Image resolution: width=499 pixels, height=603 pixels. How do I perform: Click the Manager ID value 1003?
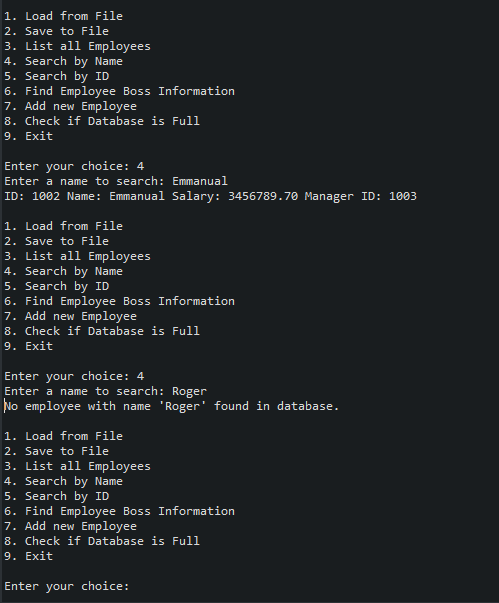tap(403, 197)
